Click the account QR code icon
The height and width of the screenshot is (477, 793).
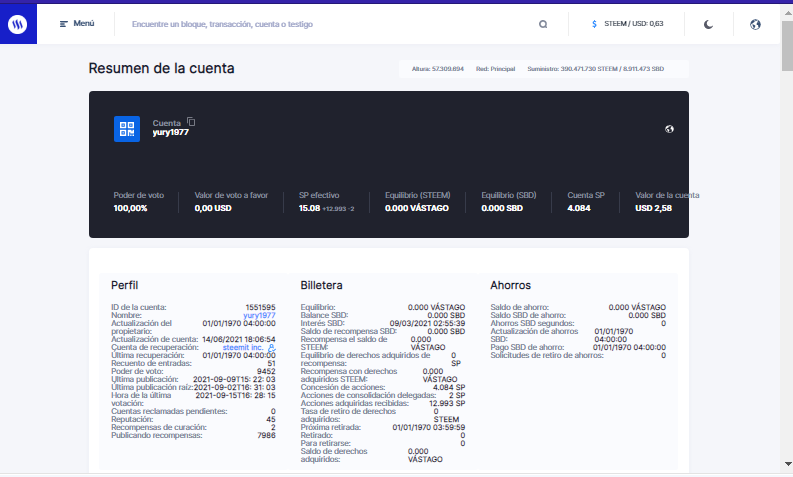click(127, 129)
